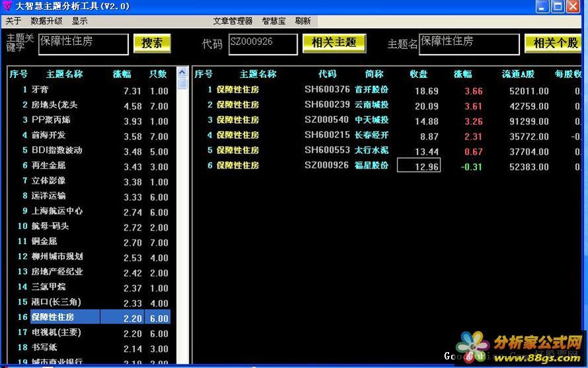Click the 流通A股 value 91299.00
This screenshot has height=368, width=588.
coord(528,122)
